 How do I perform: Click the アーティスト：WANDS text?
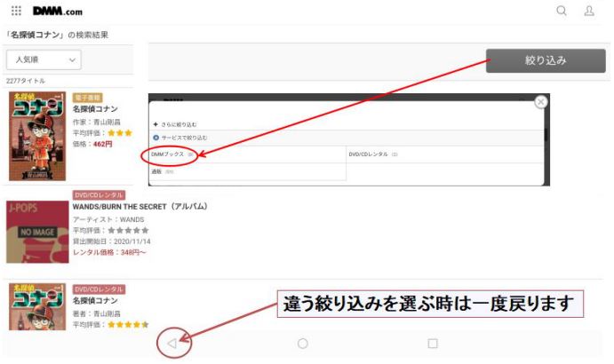[108, 219]
